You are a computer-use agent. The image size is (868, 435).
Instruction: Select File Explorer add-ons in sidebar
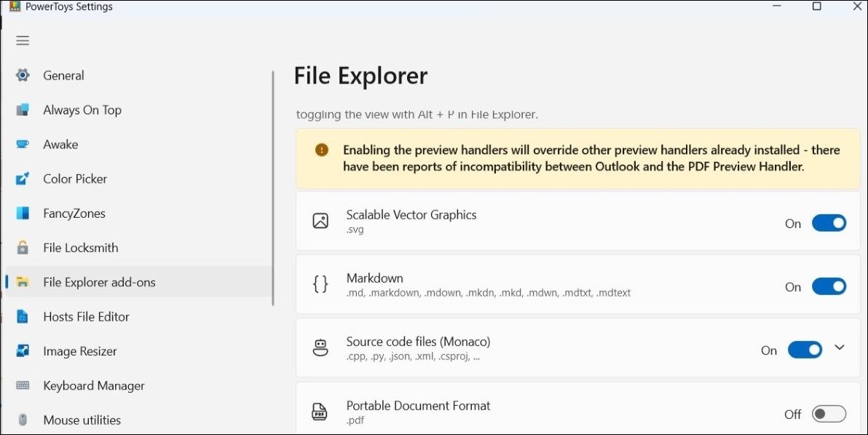click(99, 282)
